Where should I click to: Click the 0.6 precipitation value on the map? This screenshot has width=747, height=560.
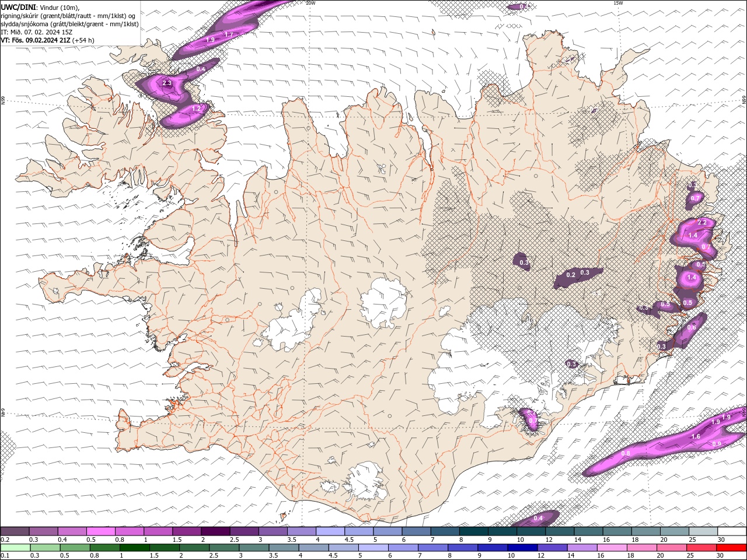[691, 328]
